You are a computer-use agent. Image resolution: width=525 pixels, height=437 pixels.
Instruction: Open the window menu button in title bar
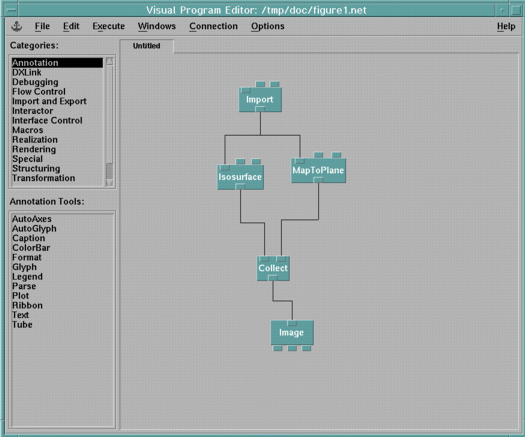pyautogui.click(x=11, y=10)
